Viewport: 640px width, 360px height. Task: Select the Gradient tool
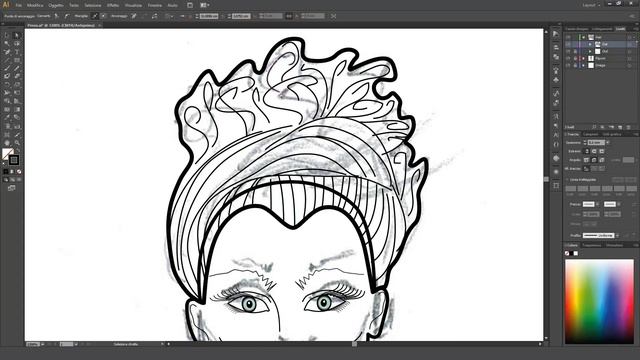(x=17, y=109)
